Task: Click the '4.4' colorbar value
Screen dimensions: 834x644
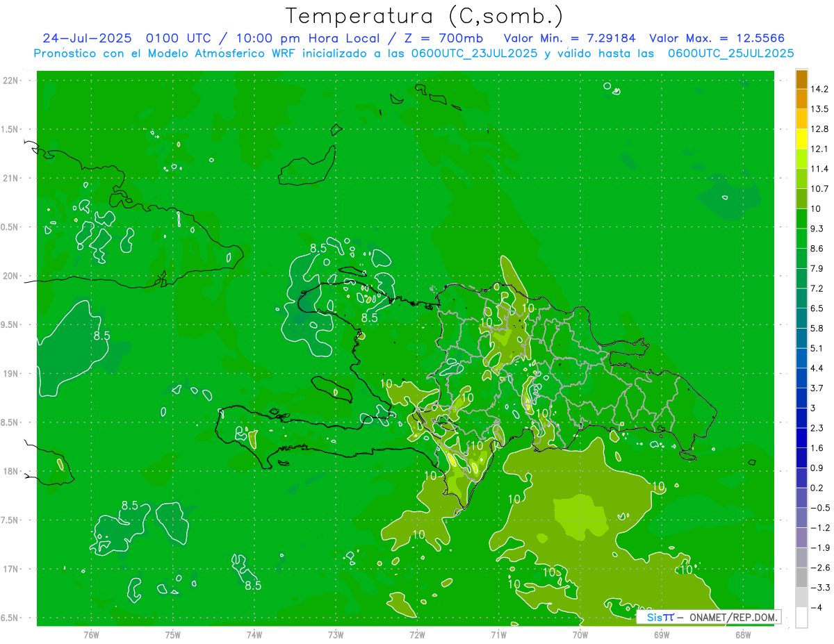Action: 818,368
